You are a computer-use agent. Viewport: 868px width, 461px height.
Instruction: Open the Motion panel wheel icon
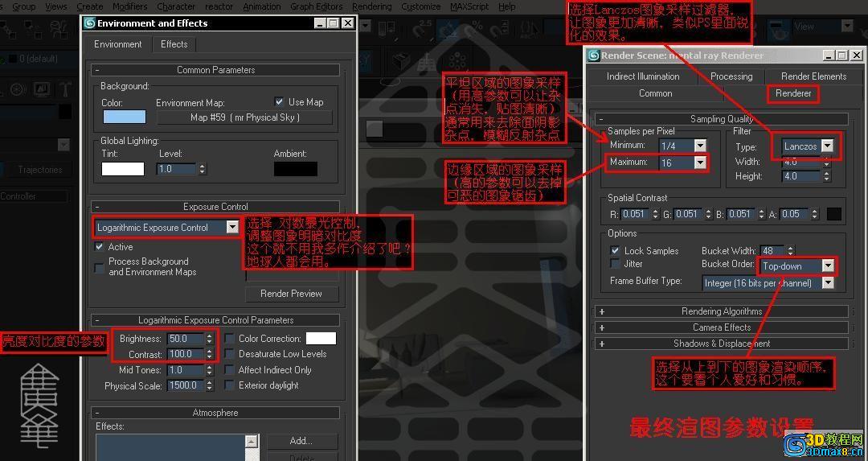coord(18,89)
